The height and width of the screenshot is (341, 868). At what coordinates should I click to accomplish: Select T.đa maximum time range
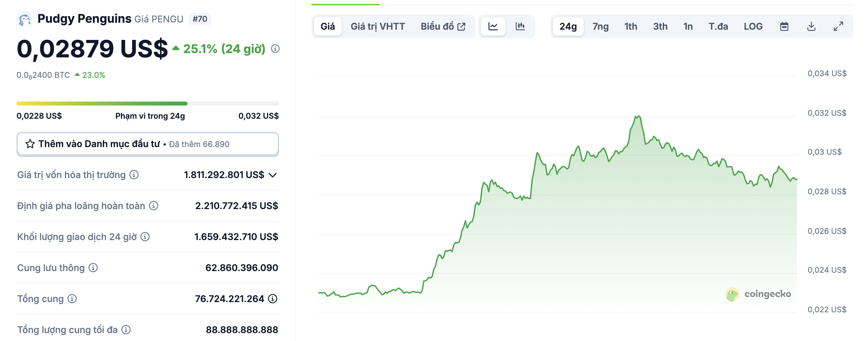pos(718,26)
